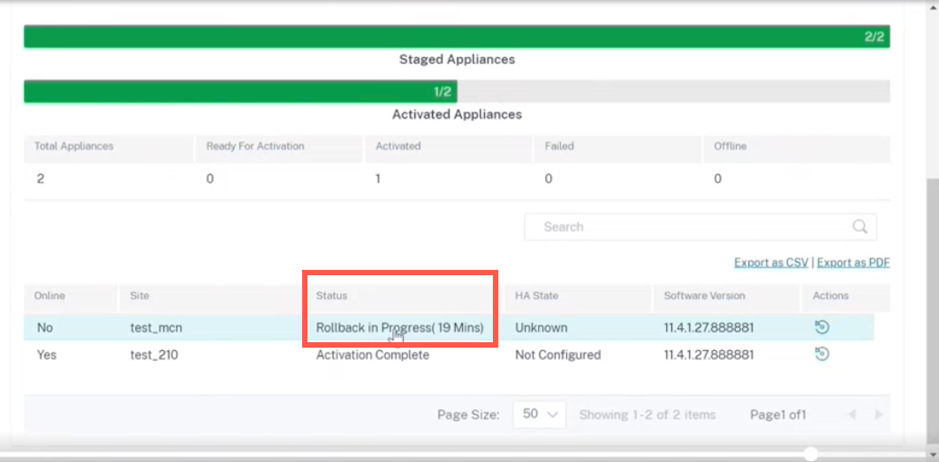
Task: Select the test_210 site cell
Action: 154,355
